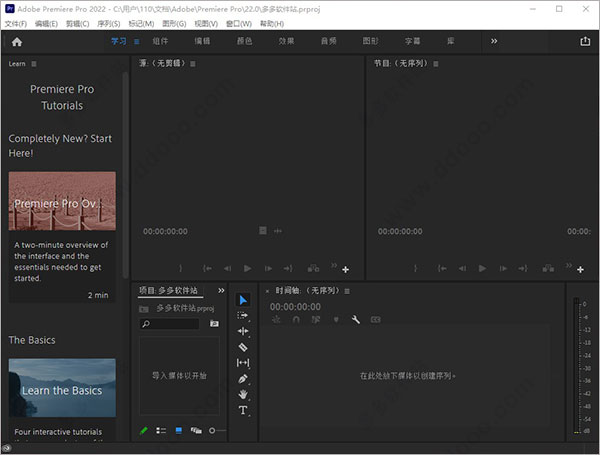Switch project panel to list view
Viewport: 600px width, 455px height.
click(161, 431)
